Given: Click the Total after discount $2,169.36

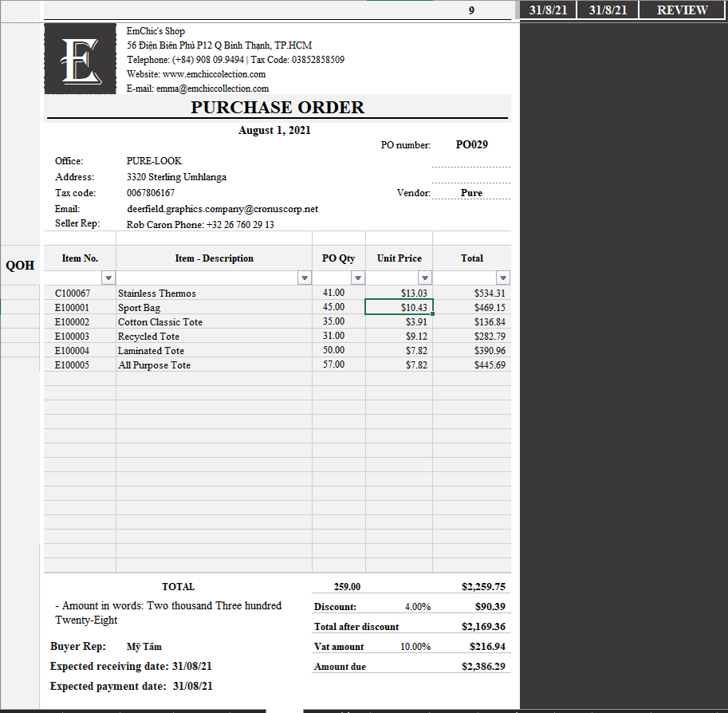Looking at the screenshot, I should click(483, 627).
